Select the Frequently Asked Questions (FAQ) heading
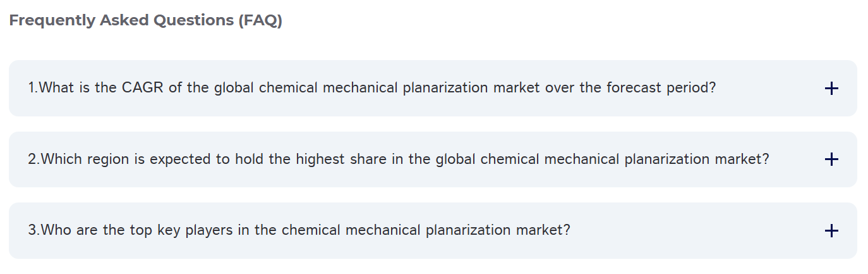This screenshot has height=274, width=868. tap(146, 20)
